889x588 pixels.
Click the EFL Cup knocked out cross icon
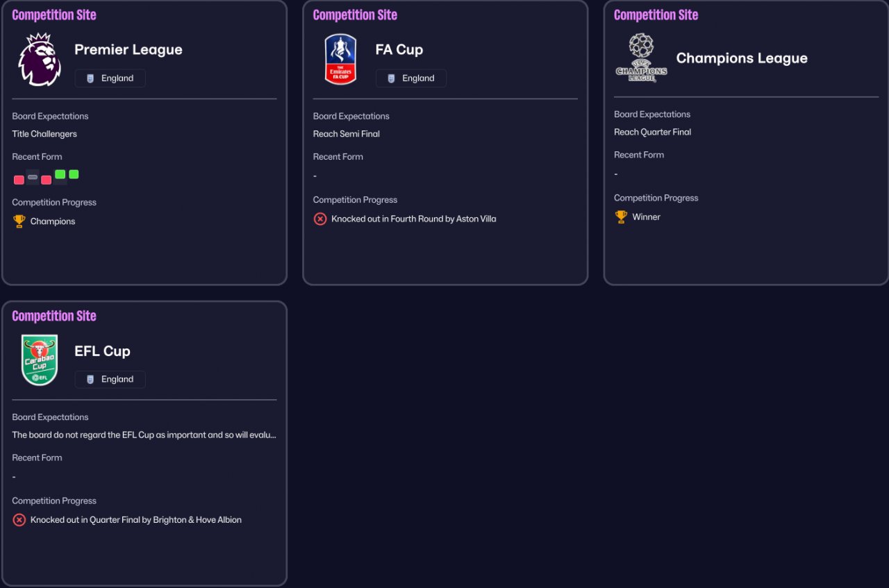[19, 520]
